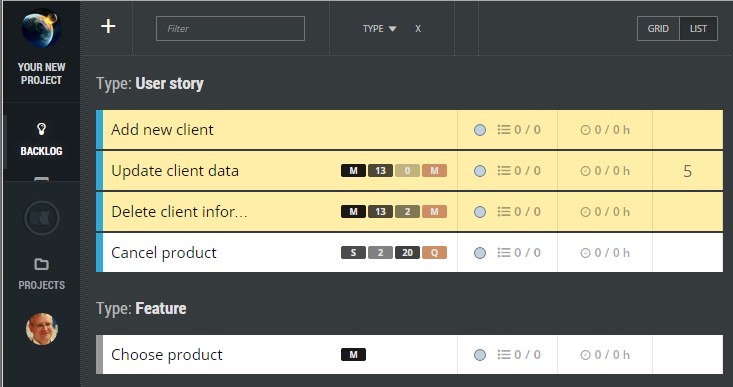Click 0 / 0 tasks count on Cancel product

[x=527, y=253]
